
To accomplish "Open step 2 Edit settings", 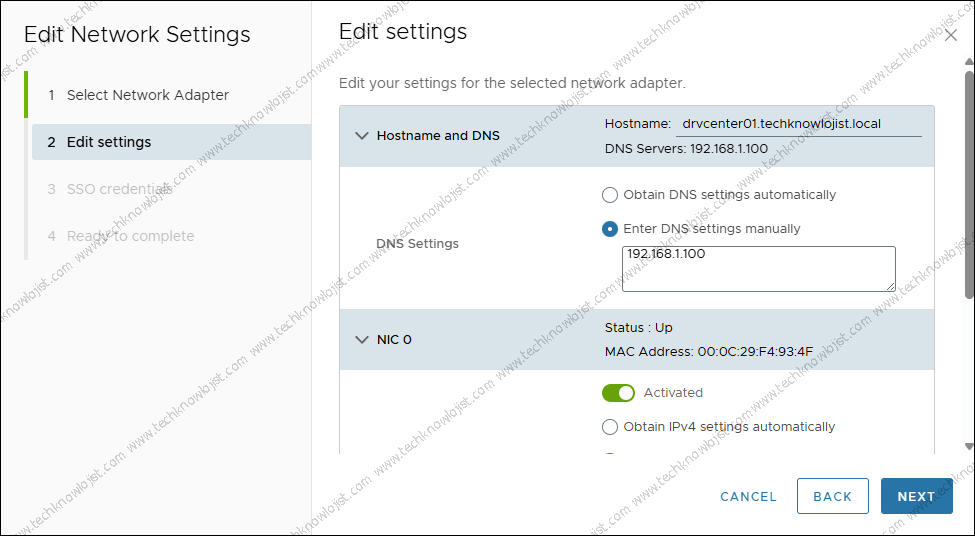I will point(109,142).
